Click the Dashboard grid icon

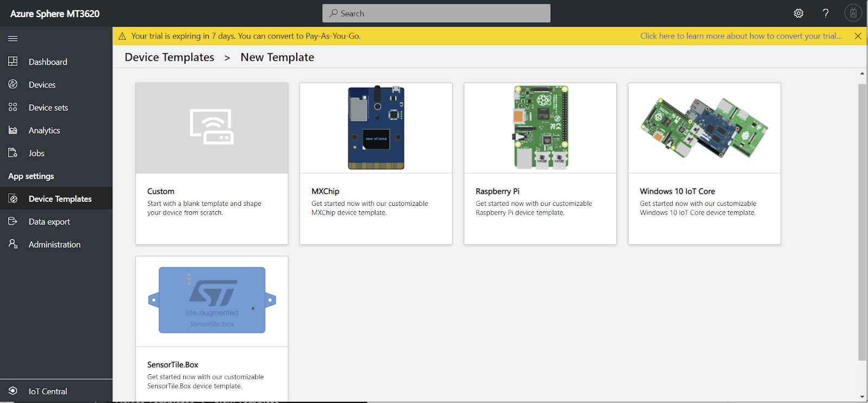[13, 61]
